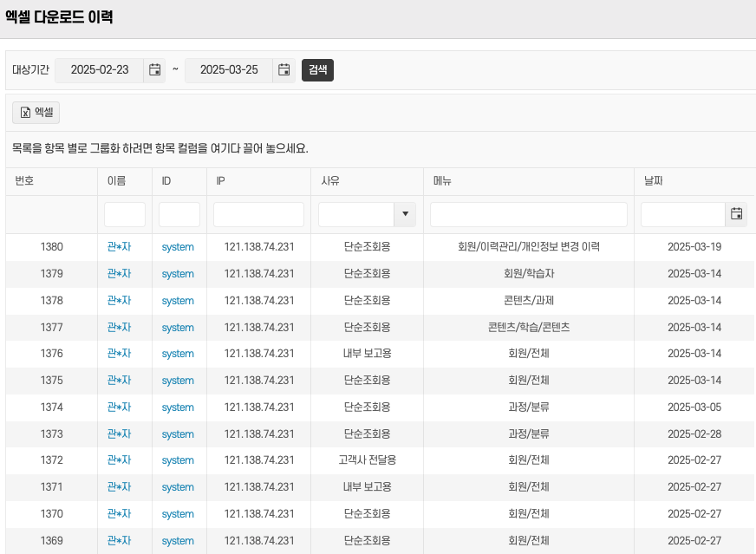Image resolution: width=756 pixels, height=554 pixels.
Task: Click the start date field 2025-02-23
Action: [100, 70]
